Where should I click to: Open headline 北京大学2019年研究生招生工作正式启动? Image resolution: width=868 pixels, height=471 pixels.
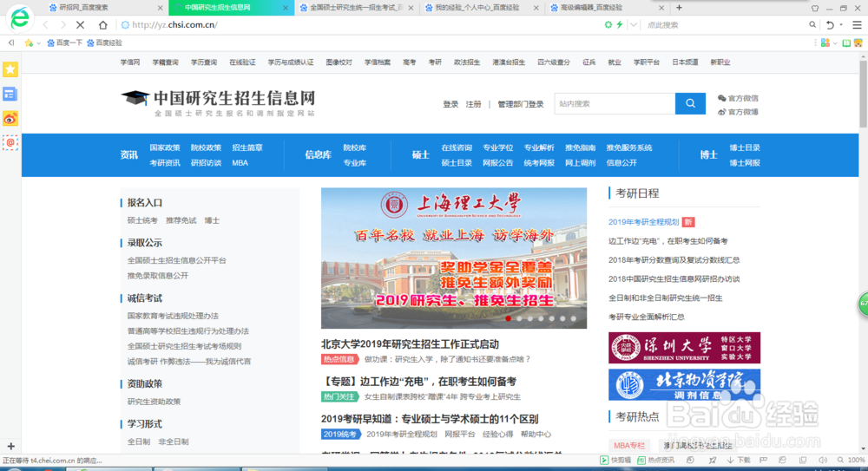(x=411, y=344)
